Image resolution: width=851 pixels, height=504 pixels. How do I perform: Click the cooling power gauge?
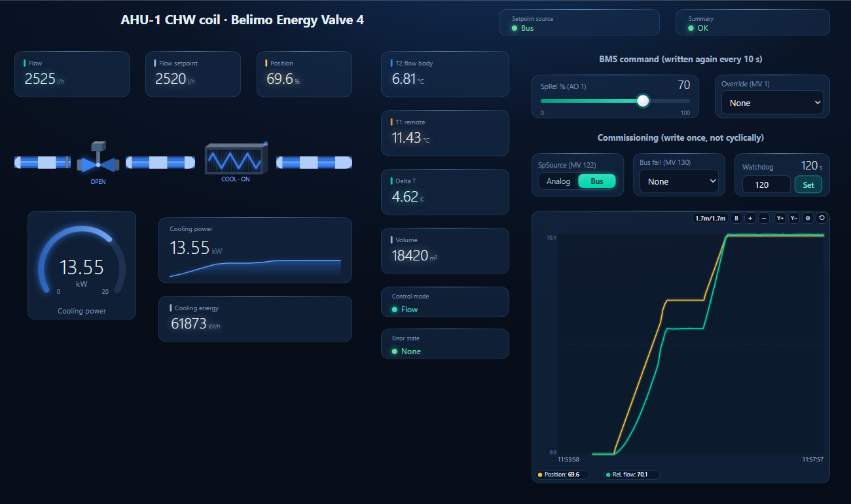pos(82,265)
